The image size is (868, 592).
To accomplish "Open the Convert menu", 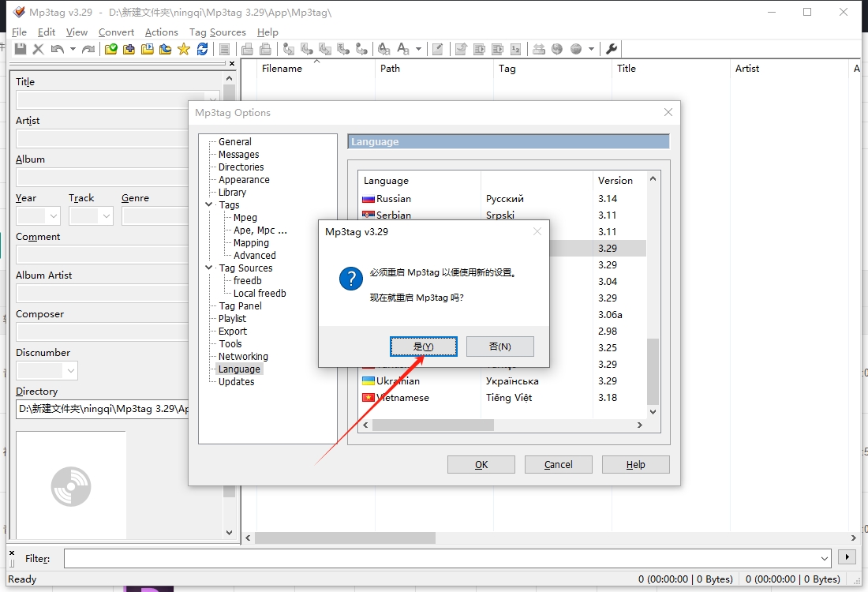I will [x=116, y=32].
